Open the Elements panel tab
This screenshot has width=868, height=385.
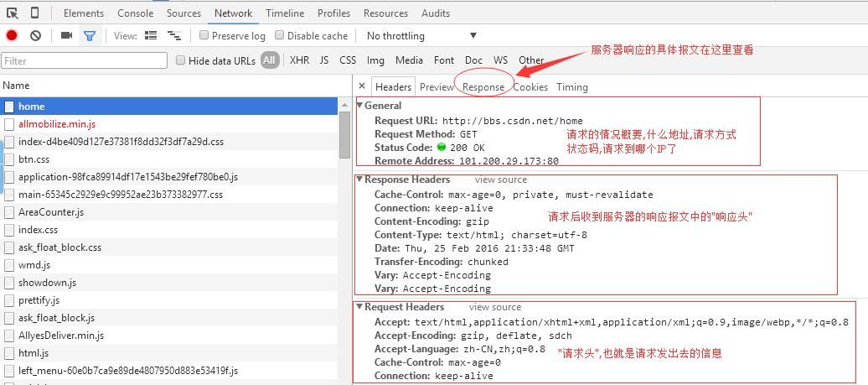coord(84,13)
